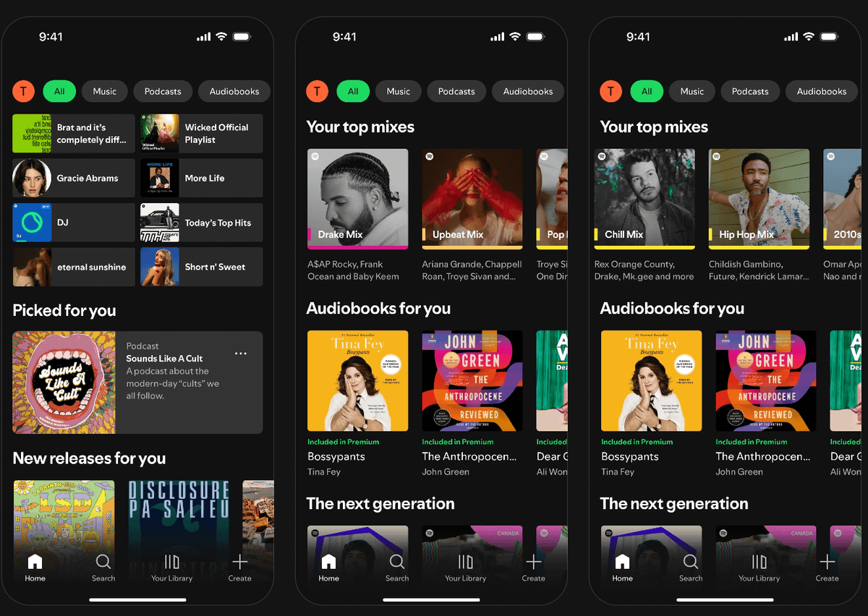Open DJ shortcut tile
The image size is (868, 616).
(x=74, y=223)
